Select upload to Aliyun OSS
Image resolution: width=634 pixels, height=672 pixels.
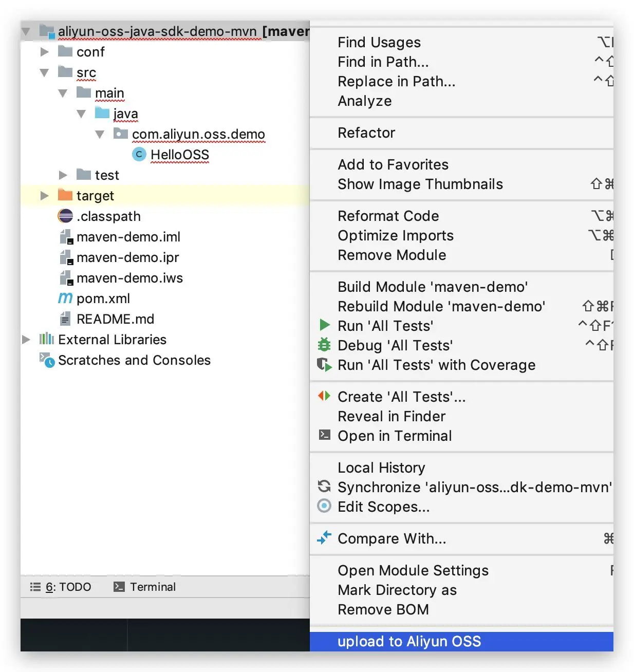409,641
